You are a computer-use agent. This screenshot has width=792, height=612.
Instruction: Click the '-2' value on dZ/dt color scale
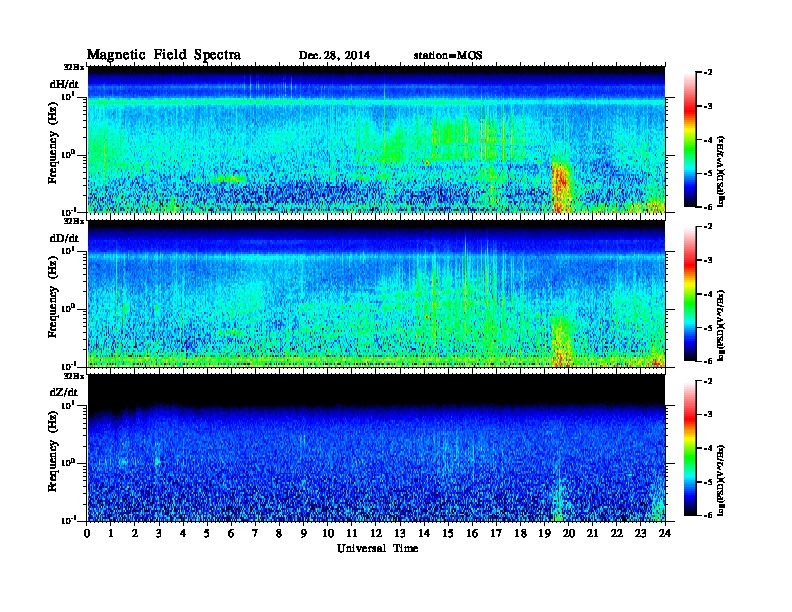[x=708, y=381]
